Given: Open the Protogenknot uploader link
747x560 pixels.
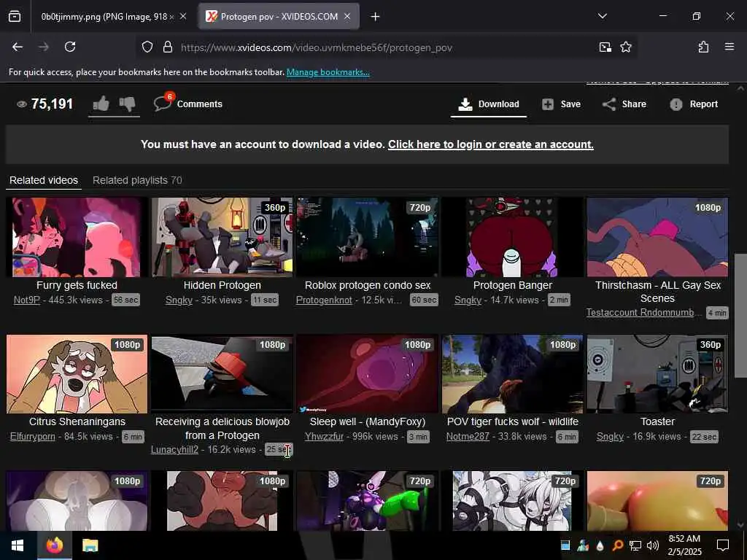Looking at the screenshot, I should pos(324,300).
